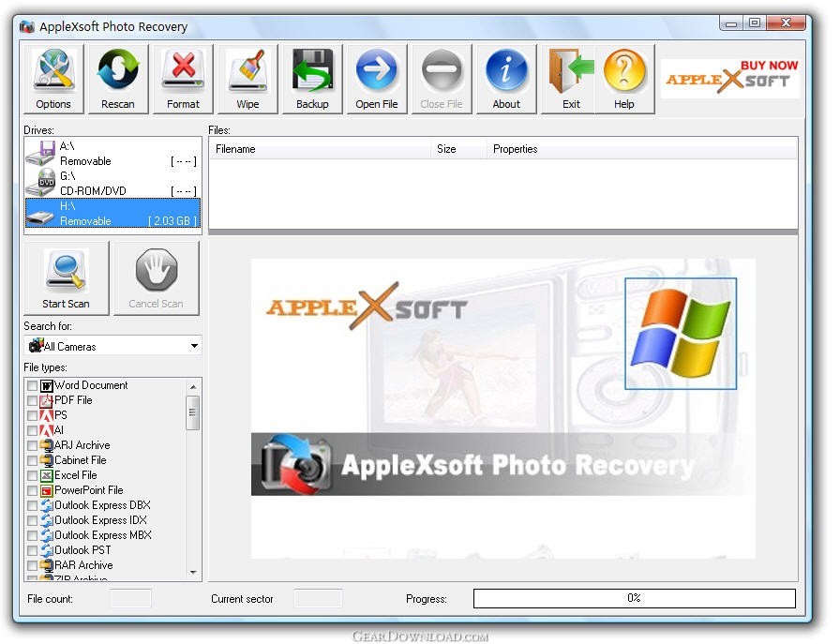
Task: Click the File count field
Action: click(130, 598)
